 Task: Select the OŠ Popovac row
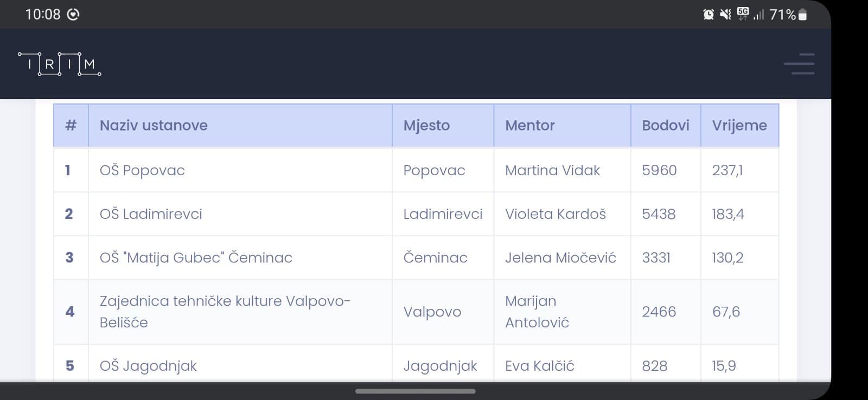point(416,170)
